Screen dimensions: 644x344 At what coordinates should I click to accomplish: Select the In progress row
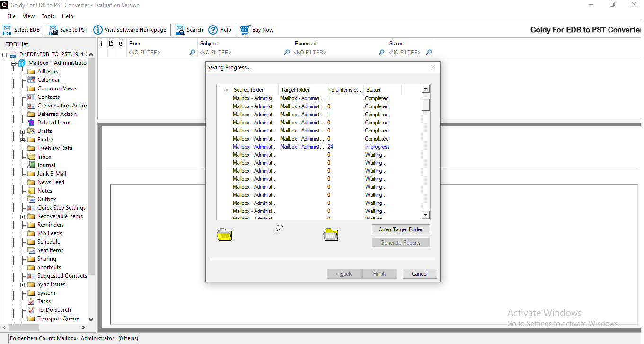pos(319,147)
